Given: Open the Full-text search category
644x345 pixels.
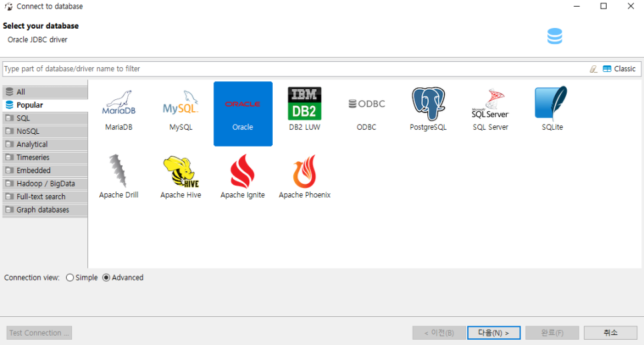Looking at the screenshot, I should [45, 197].
